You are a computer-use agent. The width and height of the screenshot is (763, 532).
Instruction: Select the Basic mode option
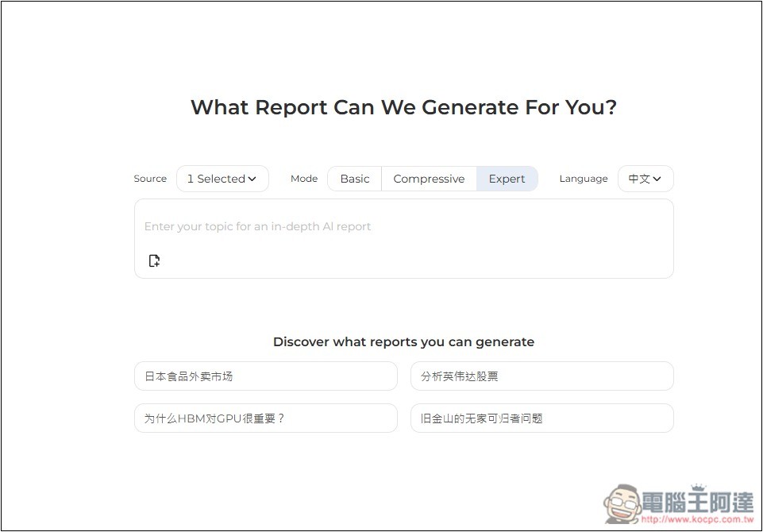pos(354,179)
